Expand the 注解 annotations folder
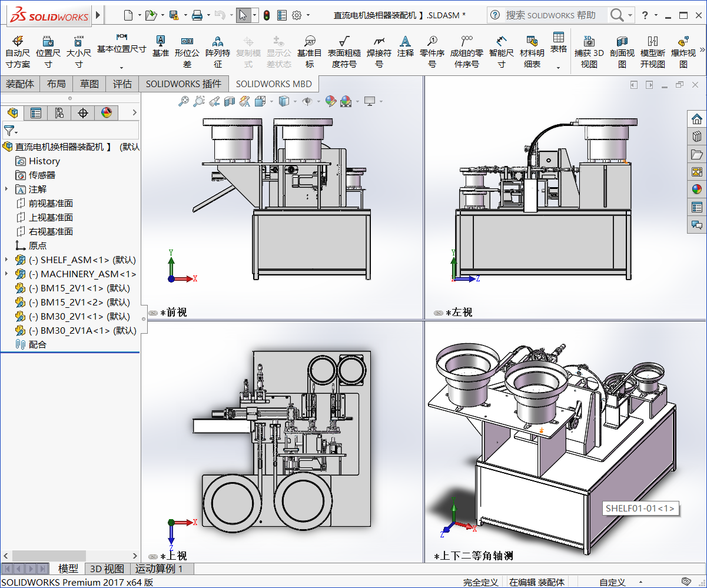The width and height of the screenshot is (707, 588). 6,189
